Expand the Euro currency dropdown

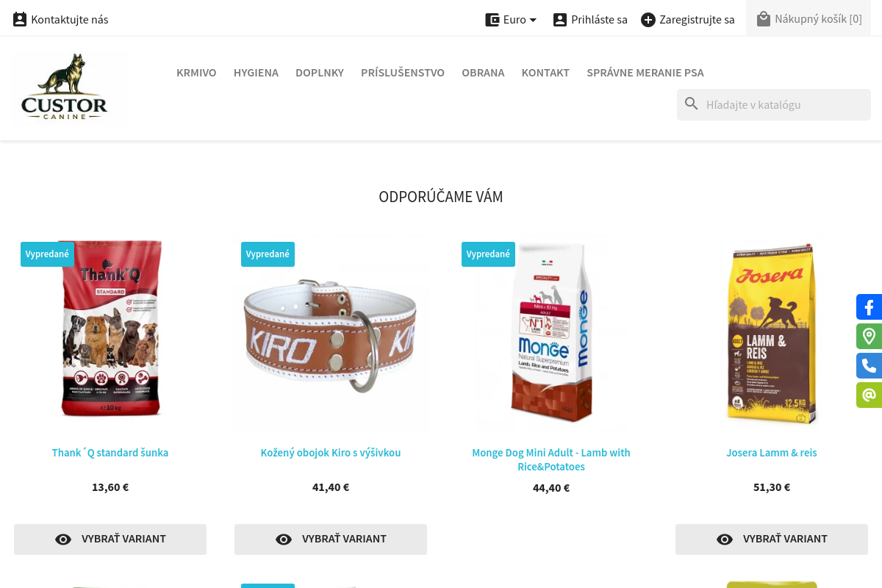click(x=512, y=20)
